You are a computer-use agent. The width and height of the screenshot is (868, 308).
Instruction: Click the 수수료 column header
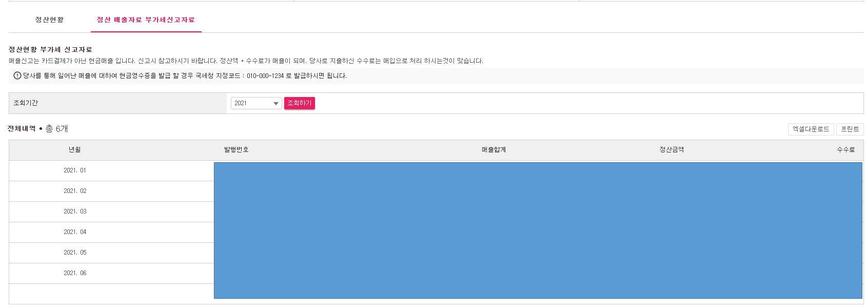(x=846, y=150)
